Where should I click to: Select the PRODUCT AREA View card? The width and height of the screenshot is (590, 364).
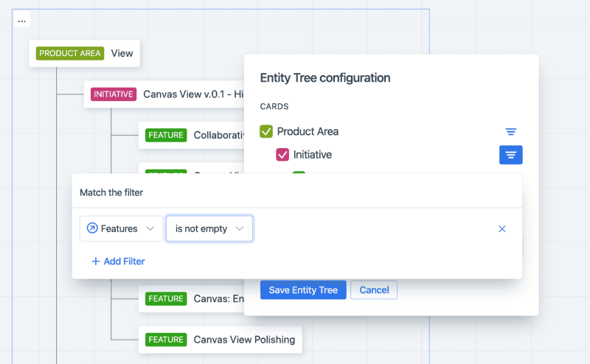(85, 53)
